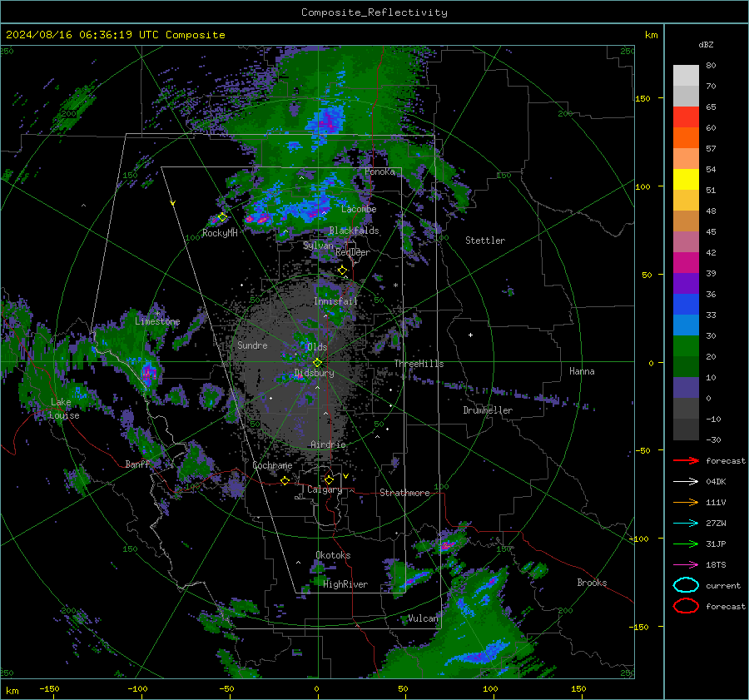Click the Limestone label

pos(157,321)
